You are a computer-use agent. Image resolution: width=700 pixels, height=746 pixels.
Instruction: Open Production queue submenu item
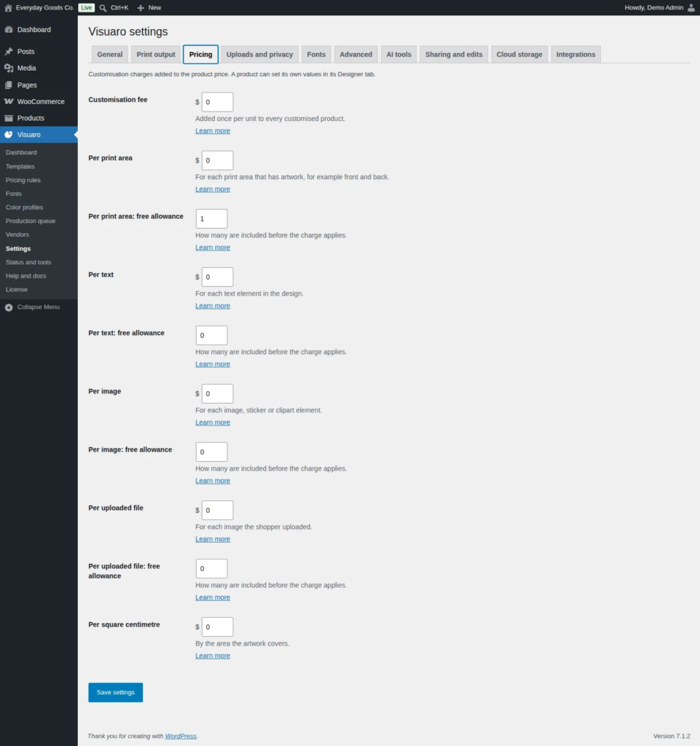pyautogui.click(x=31, y=221)
